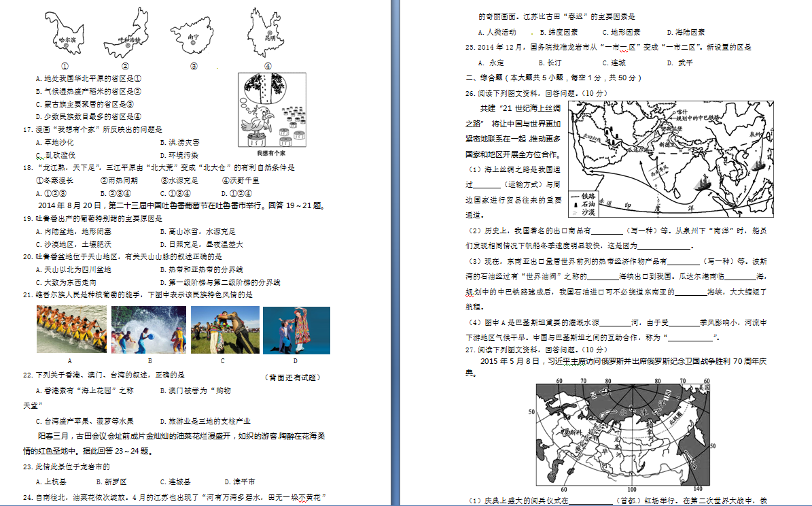Screen dimensions: 812x506
Task: Click the Harbin province outline map ①
Action: click(65, 34)
